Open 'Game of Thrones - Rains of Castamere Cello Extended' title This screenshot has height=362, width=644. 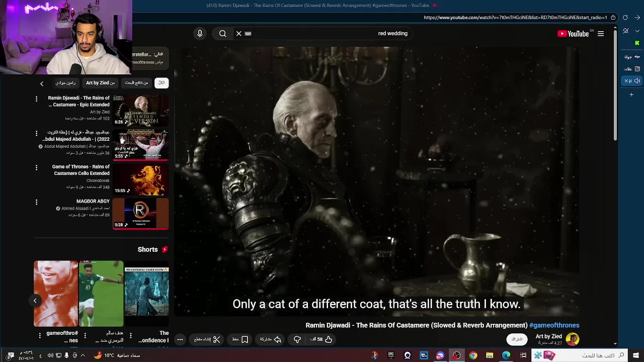pyautogui.click(x=80, y=170)
